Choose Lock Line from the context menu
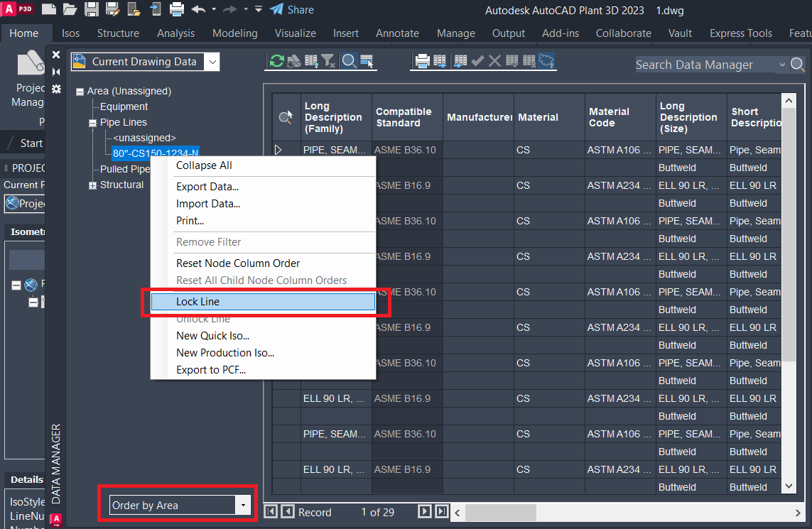 pos(263,302)
